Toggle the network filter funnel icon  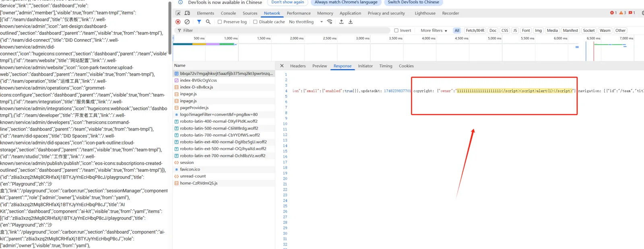pos(199,22)
